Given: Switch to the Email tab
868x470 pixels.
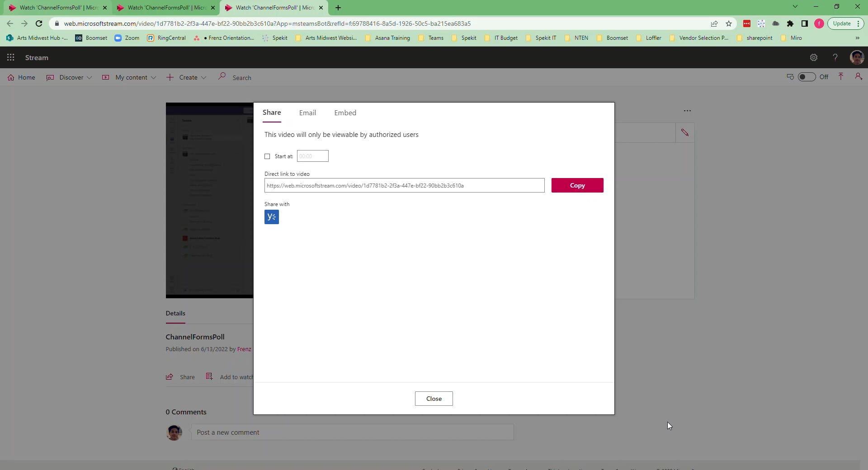Looking at the screenshot, I should pyautogui.click(x=307, y=113).
